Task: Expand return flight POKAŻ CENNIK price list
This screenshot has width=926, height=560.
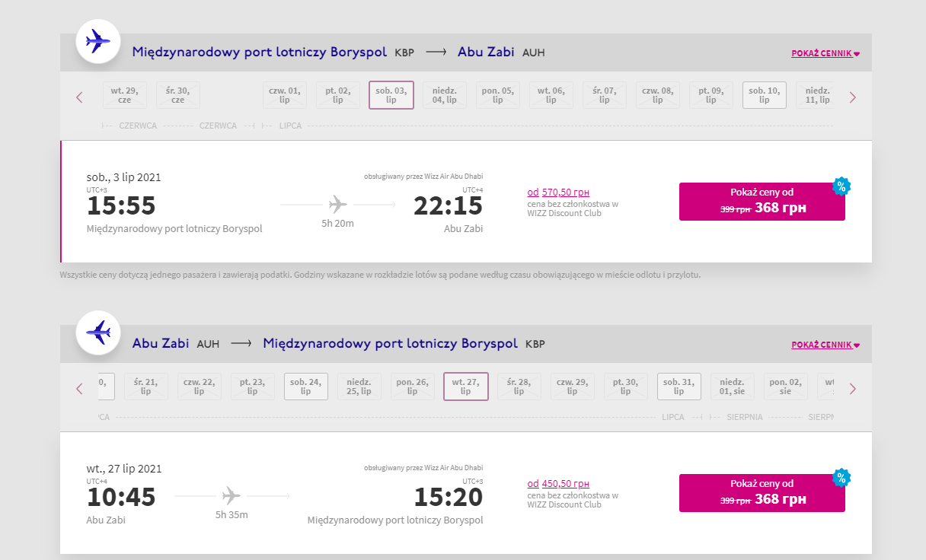Action: pyautogui.click(x=825, y=345)
